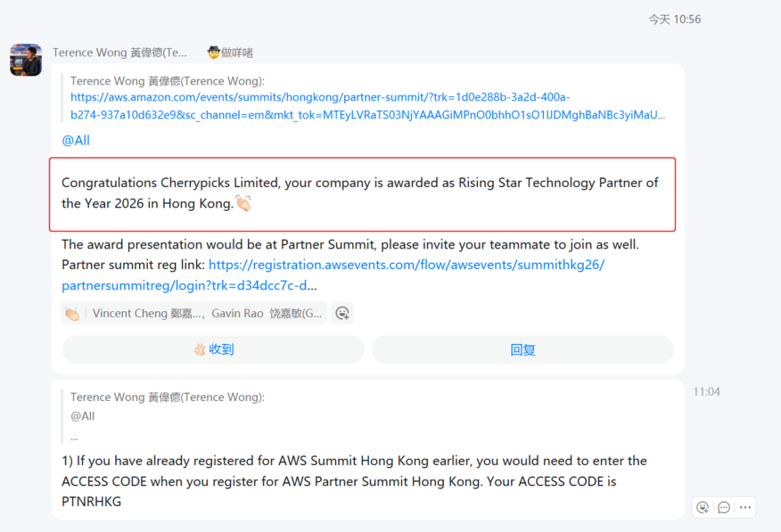Click the clapping hands reaction emoji
The image size is (781, 532).
pyautogui.click(x=72, y=314)
